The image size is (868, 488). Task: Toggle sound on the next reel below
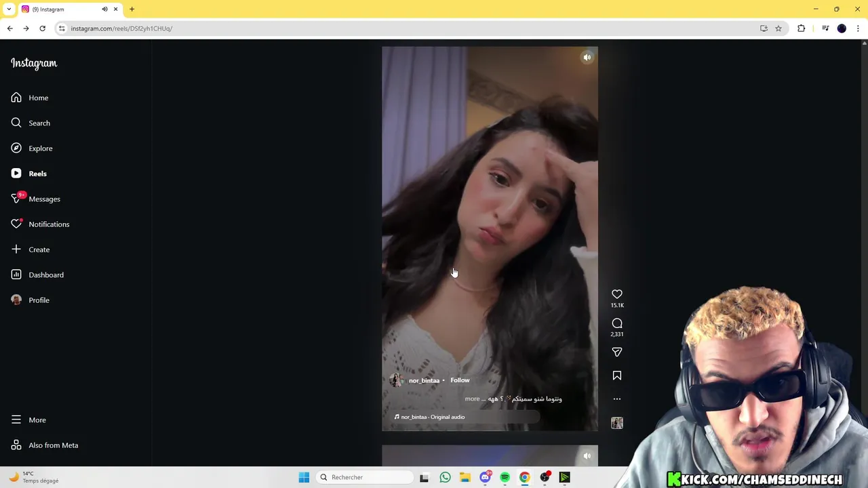pyautogui.click(x=587, y=456)
